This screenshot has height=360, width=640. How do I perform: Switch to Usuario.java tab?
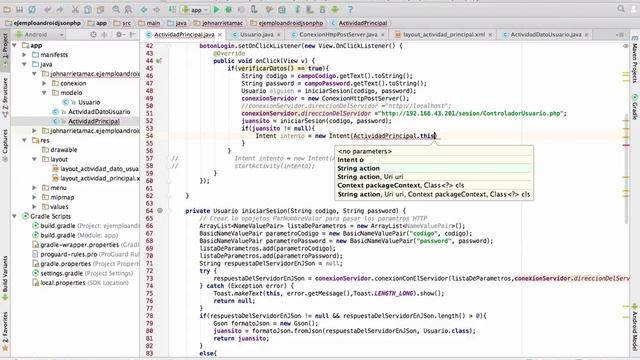(257, 35)
